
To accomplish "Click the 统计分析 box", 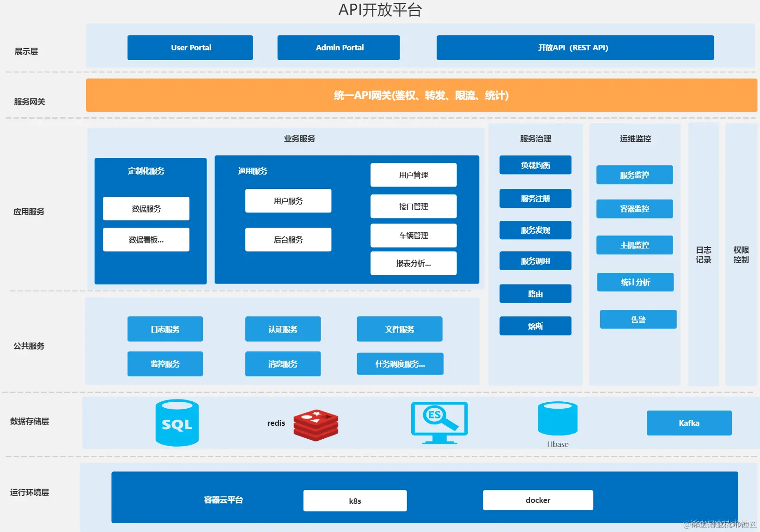I will point(635,282).
